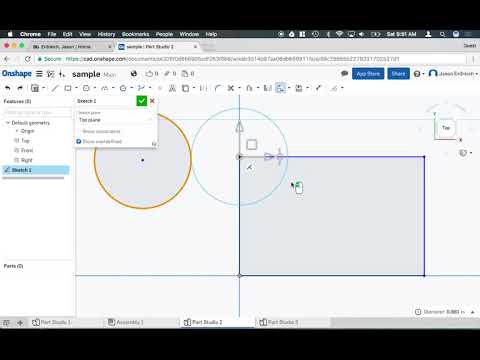
Task: Click the insert feature icon before the sample title
Action: pyautogui.click(x=62, y=74)
